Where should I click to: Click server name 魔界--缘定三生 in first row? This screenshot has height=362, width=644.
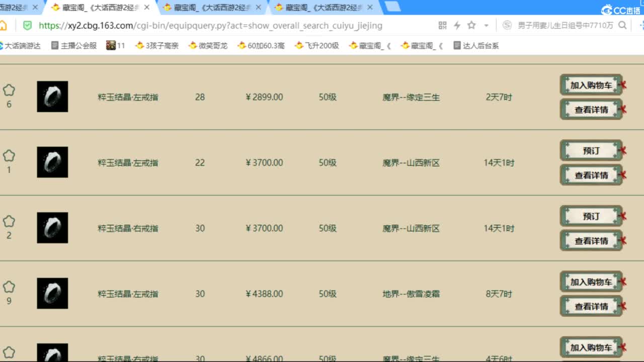(x=411, y=97)
